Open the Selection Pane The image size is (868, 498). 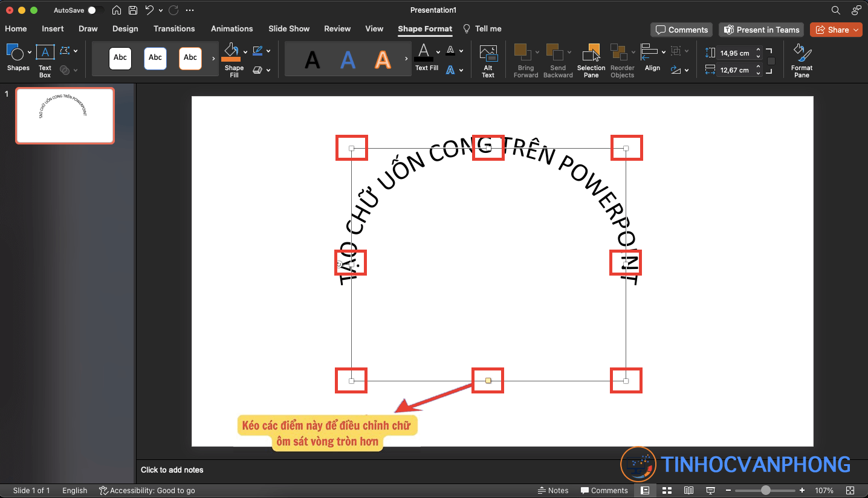tap(591, 60)
